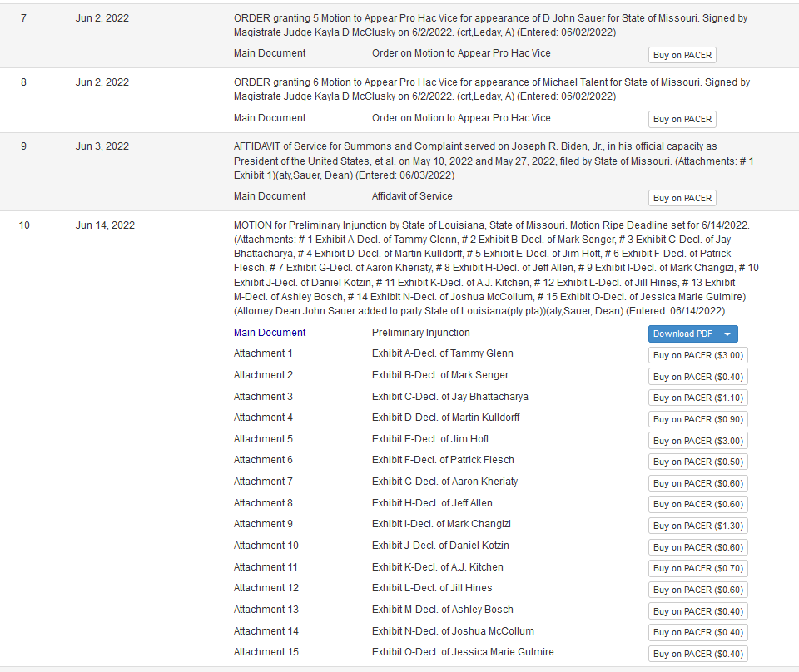Click the 'Attachment 8' label
The width and height of the screenshot is (799, 672).
click(x=263, y=503)
